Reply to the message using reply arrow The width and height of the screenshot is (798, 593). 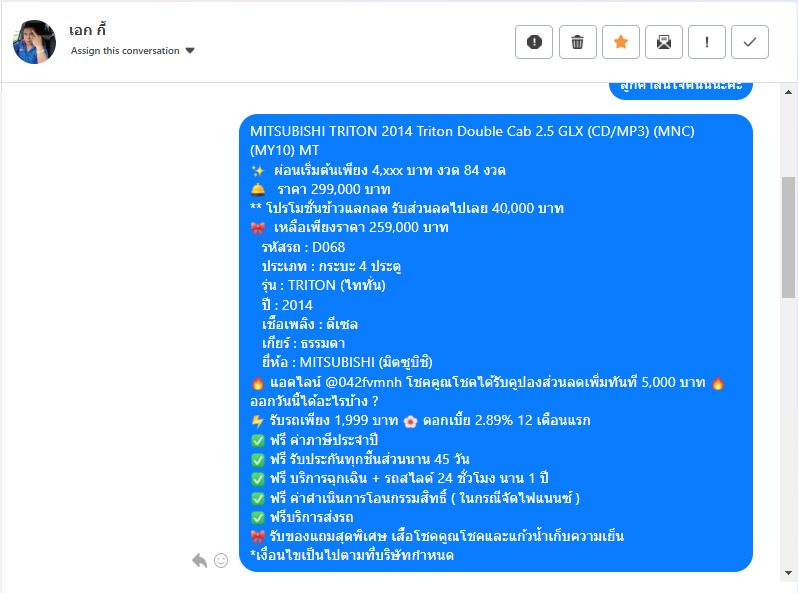(200, 560)
